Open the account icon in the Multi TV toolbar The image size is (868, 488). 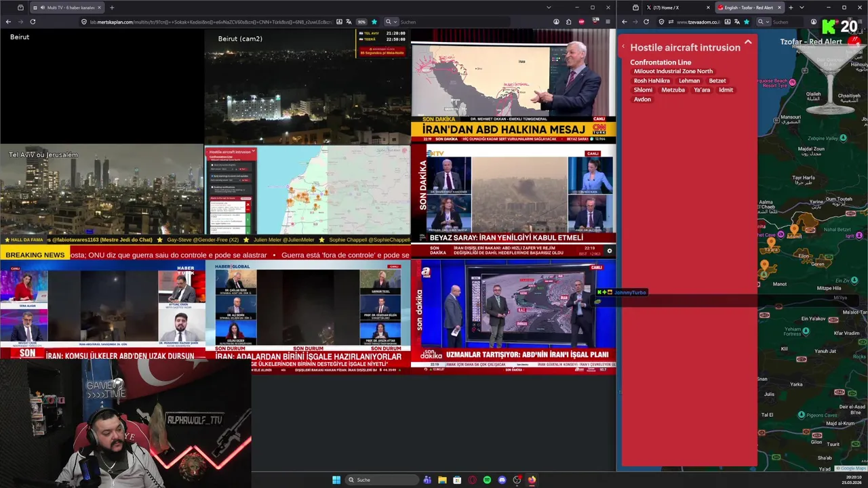coord(556,22)
